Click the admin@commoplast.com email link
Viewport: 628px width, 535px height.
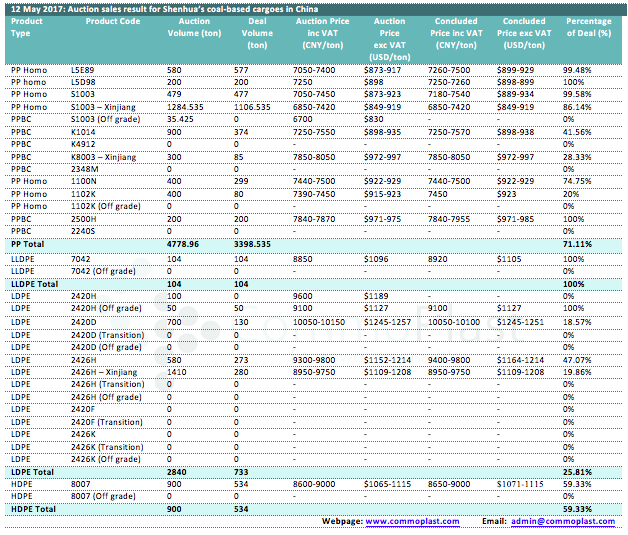(563, 521)
